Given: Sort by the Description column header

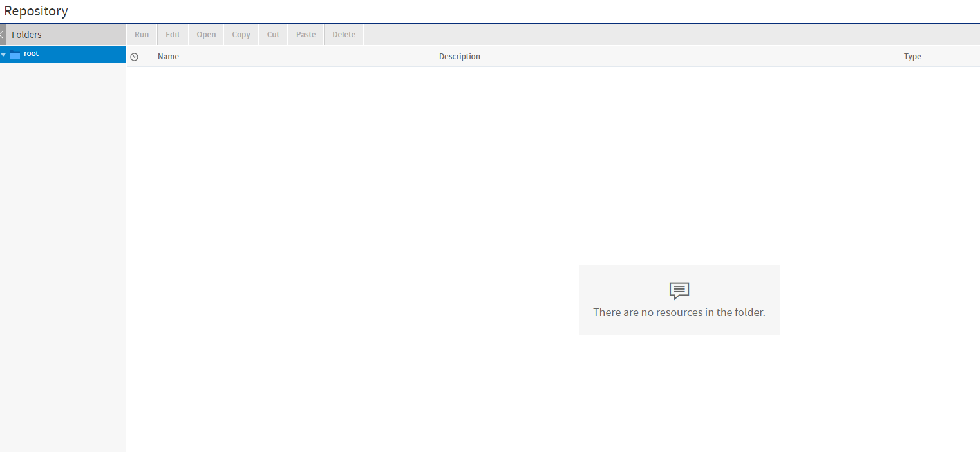Looking at the screenshot, I should [460, 57].
